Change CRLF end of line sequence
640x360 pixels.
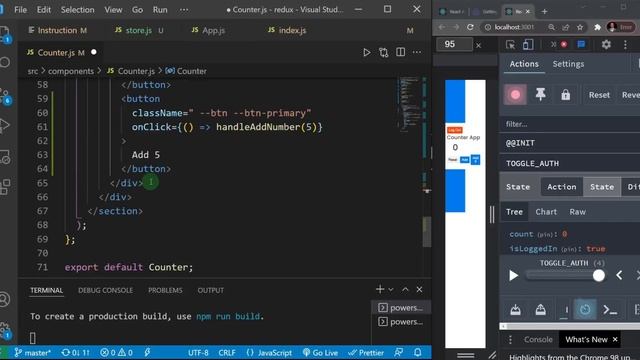pyautogui.click(x=227, y=353)
